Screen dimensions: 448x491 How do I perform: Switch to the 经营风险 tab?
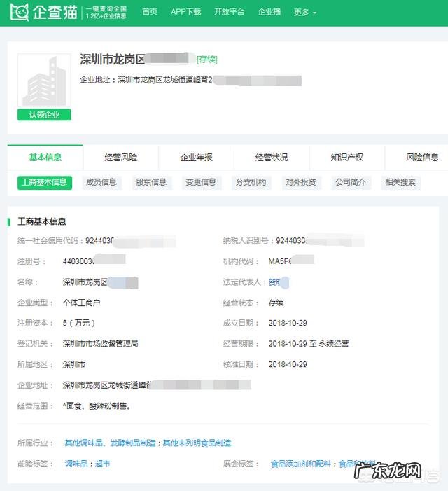[121, 157]
